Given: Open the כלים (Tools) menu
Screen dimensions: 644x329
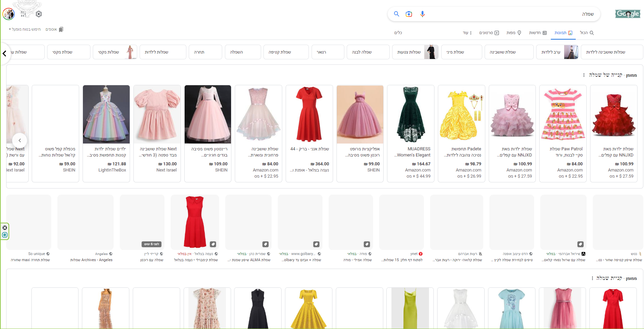Looking at the screenshot, I should [x=398, y=33].
